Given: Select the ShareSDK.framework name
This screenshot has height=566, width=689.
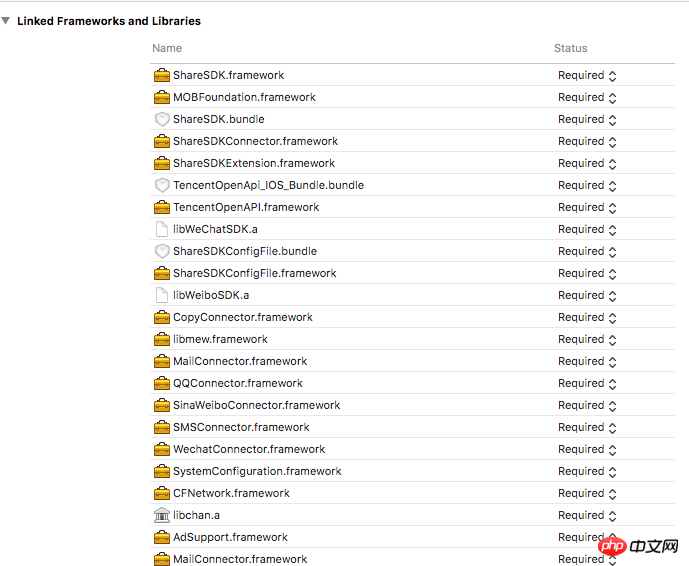Looking at the screenshot, I should (x=228, y=75).
